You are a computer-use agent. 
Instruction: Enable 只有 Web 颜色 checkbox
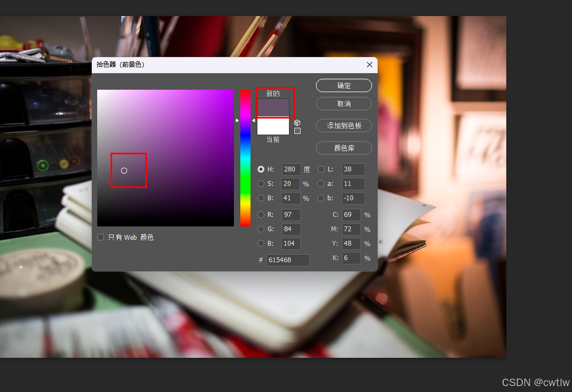tap(101, 237)
